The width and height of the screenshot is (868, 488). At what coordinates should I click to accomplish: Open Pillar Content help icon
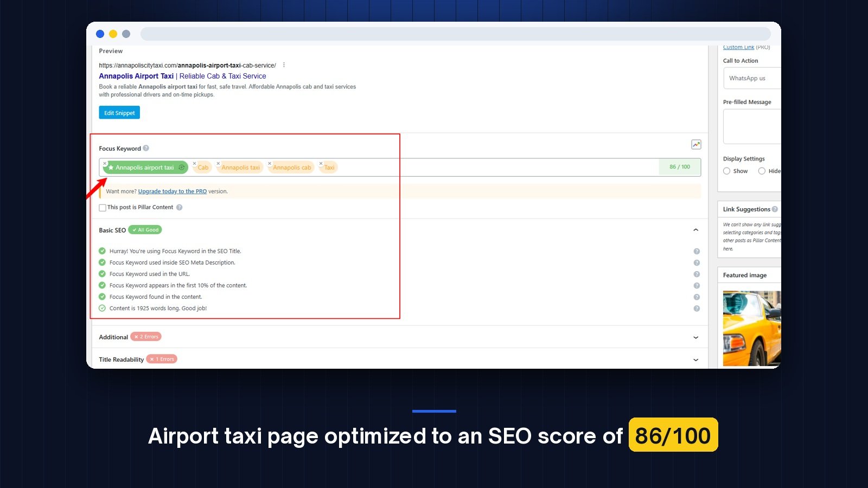(180, 207)
